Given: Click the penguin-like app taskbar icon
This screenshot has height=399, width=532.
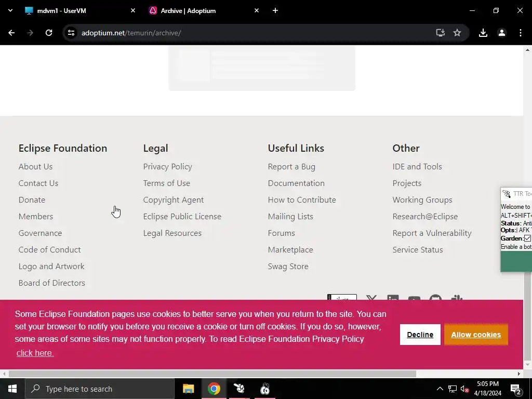Looking at the screenshot, I should tap(265, 389).
